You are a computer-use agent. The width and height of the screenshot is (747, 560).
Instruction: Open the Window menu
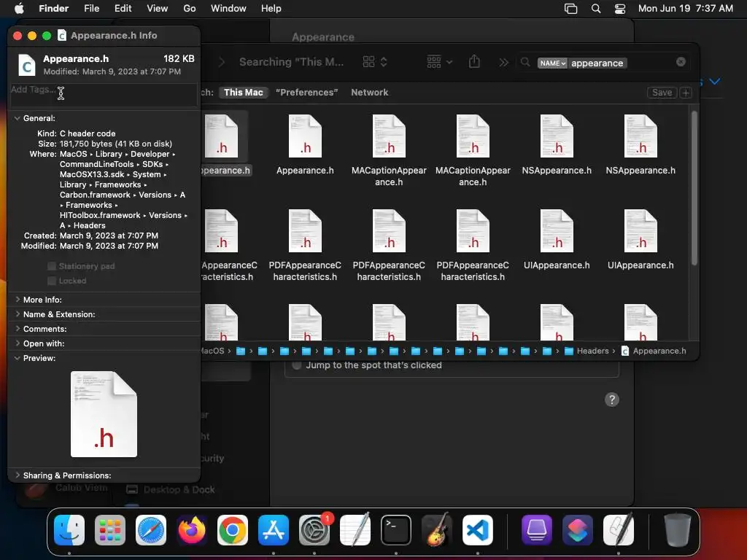point(228,9)
